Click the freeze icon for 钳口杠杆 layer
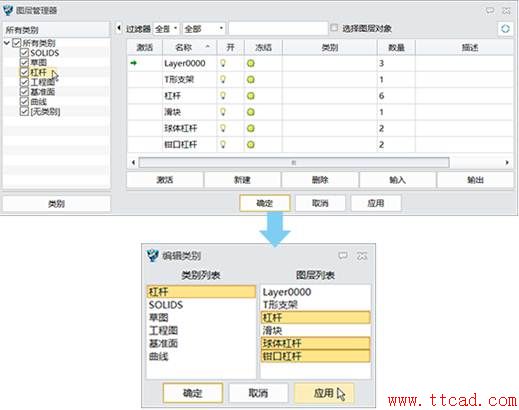The height and width of the screenshot is (410, 519). pos(251,145)
